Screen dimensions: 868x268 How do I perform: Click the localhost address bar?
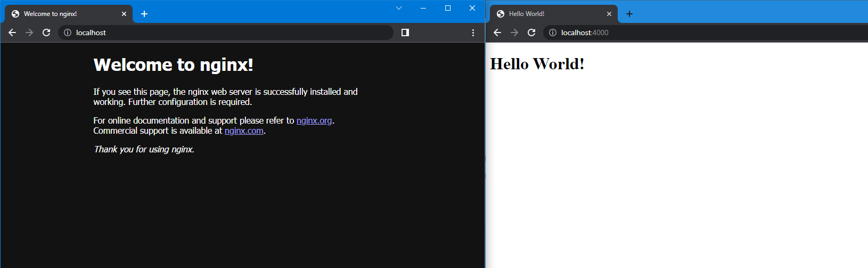click(x=225, y=33)
